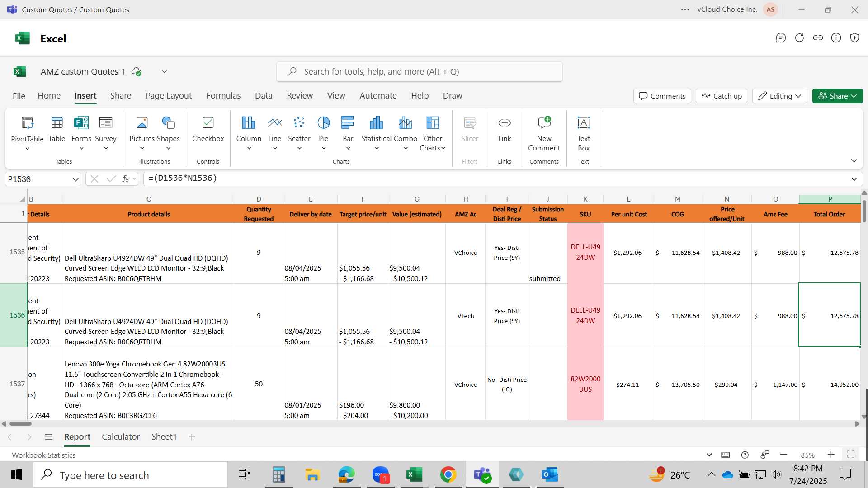Open the all sheets list icon

pyautogui.click(x=49, y=437)
